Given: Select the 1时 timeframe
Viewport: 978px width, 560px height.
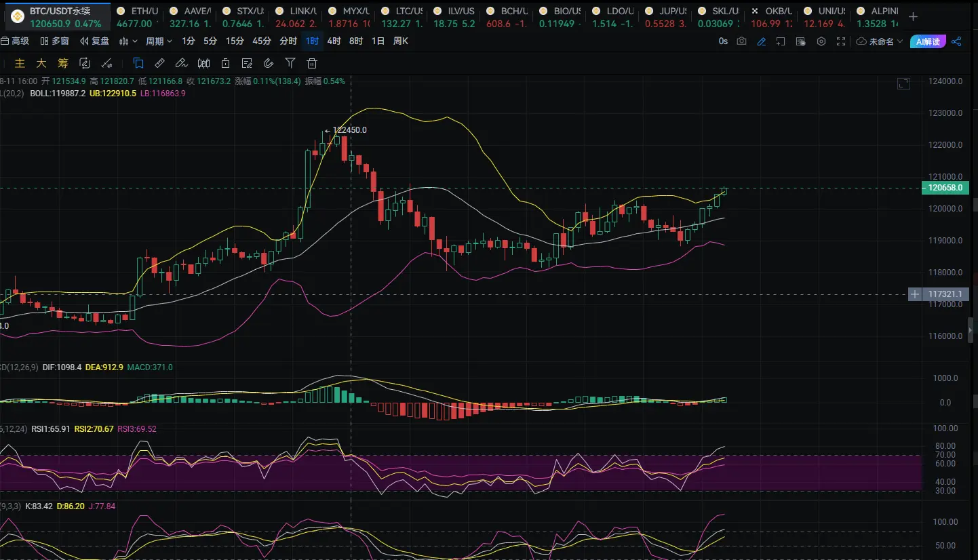Looking at the screenshot, I should click(312, 41).
